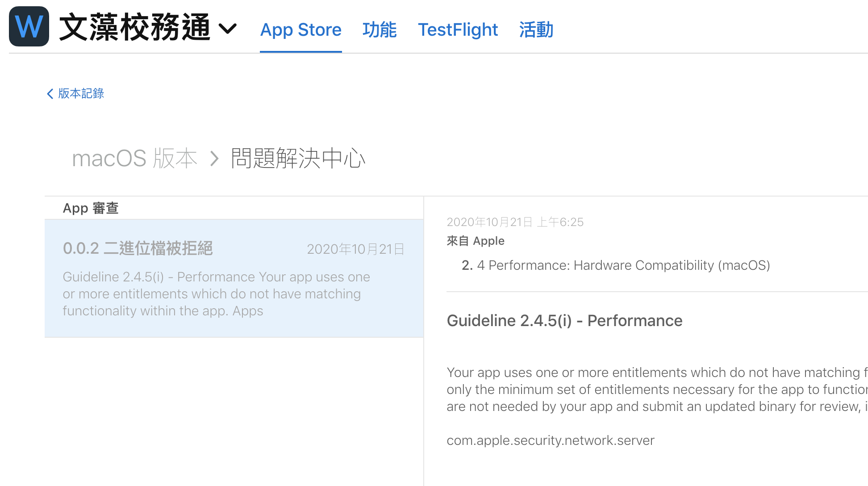
Task: Open the 0.0.2 二進位檔被拒絕 entry
Action: click(138, 248)
